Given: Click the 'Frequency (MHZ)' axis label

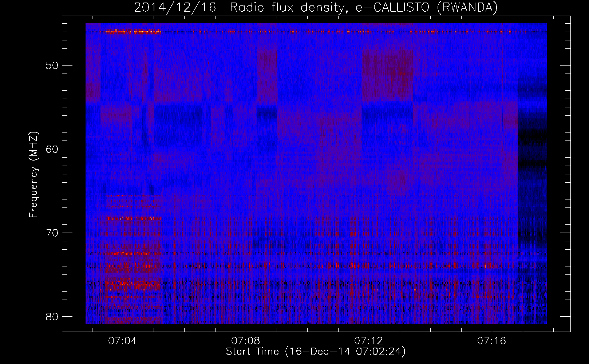Looking at the screenshot, I should pyautogui.click(x=33, y=175).
